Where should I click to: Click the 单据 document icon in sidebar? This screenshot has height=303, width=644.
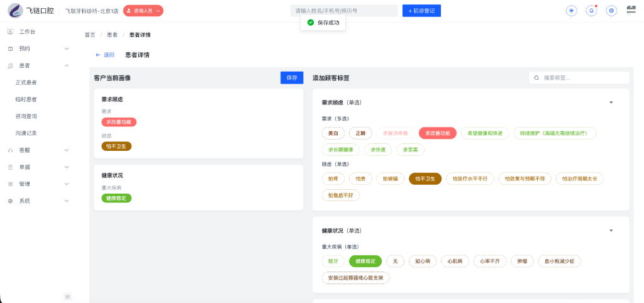pyautogui.click(x=10, y=167)
